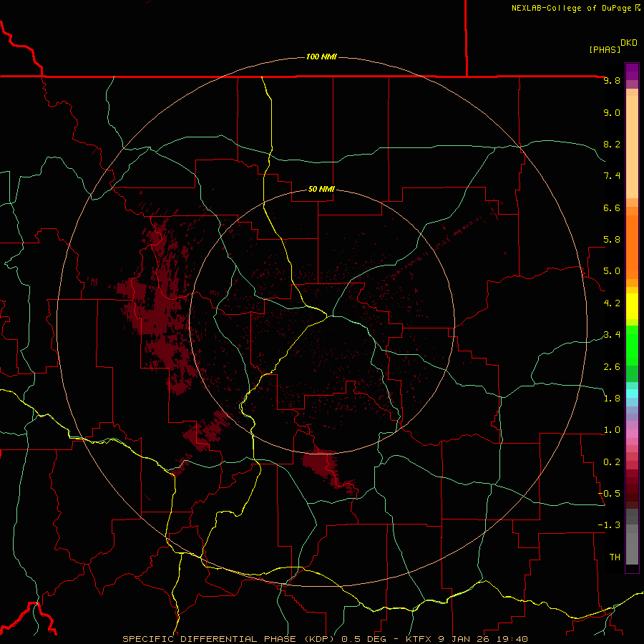Click the 1.8 value on the color scale
Image resolution: width=644 pixels, height=644 pixels.
coord(612,399)
